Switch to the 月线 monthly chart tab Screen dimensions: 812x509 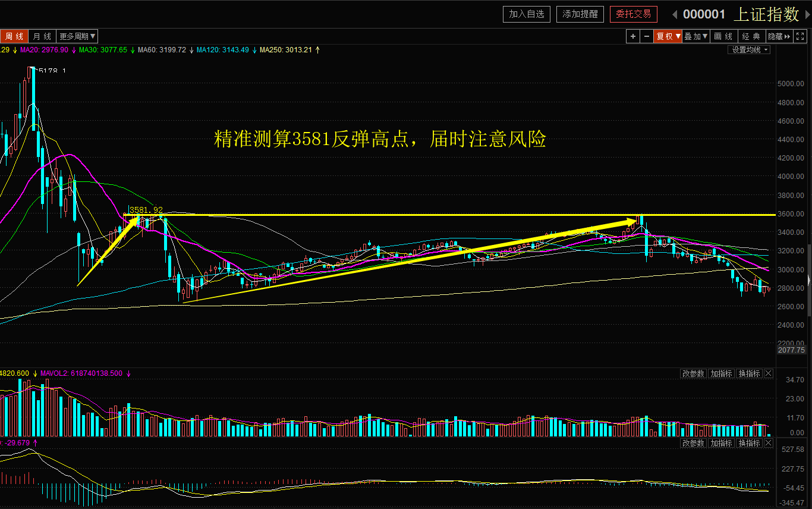pos(42,36)
